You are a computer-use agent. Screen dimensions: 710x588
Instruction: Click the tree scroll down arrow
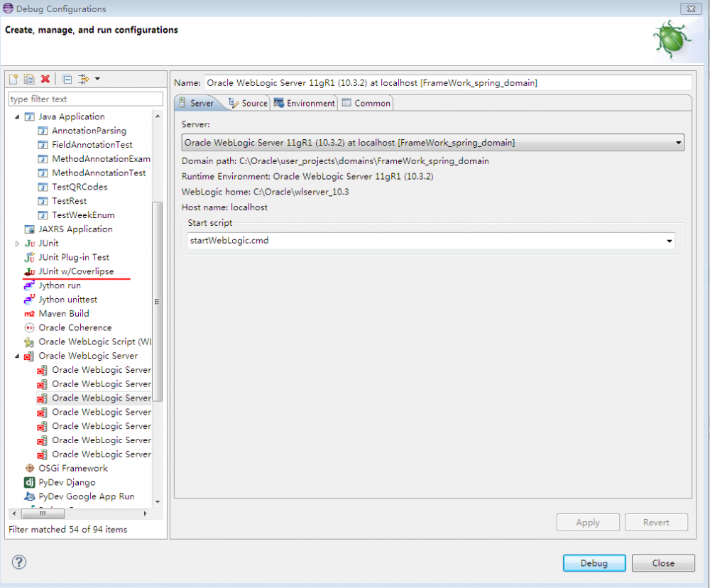point(158,502)
